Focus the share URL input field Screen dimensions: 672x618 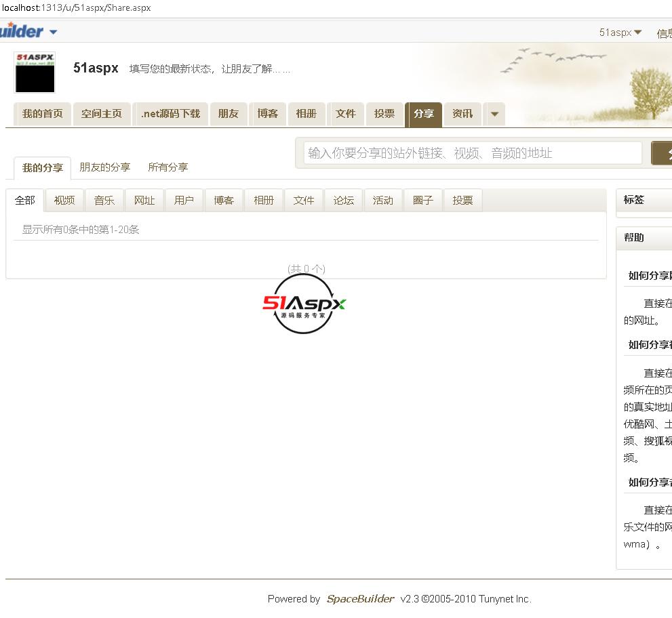473,153
